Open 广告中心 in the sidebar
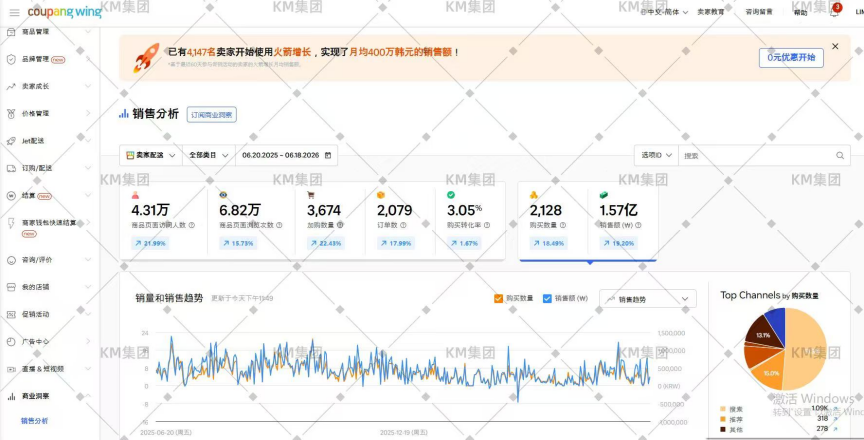The width and height of the screenshot is (864, 440). 35,341
